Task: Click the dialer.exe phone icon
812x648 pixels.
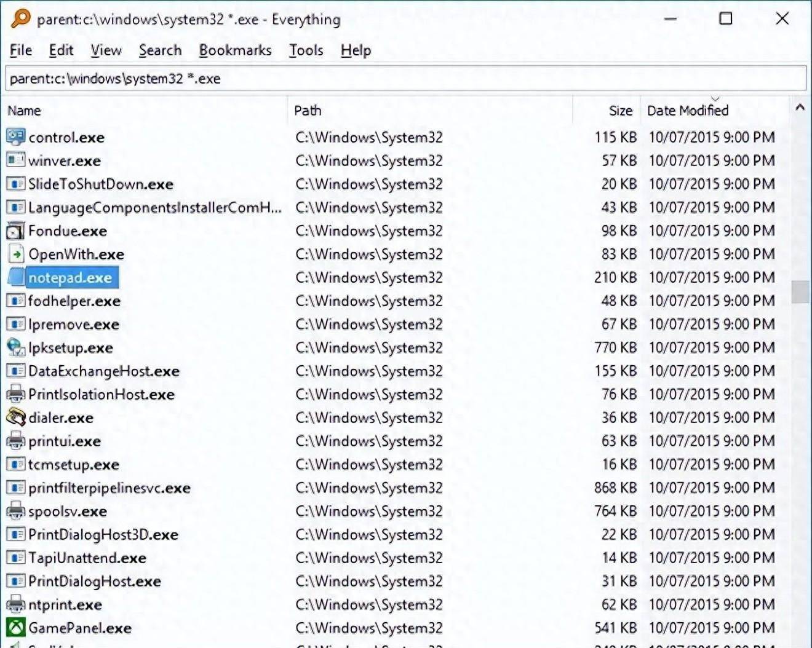Action: [x=15, y=417]
